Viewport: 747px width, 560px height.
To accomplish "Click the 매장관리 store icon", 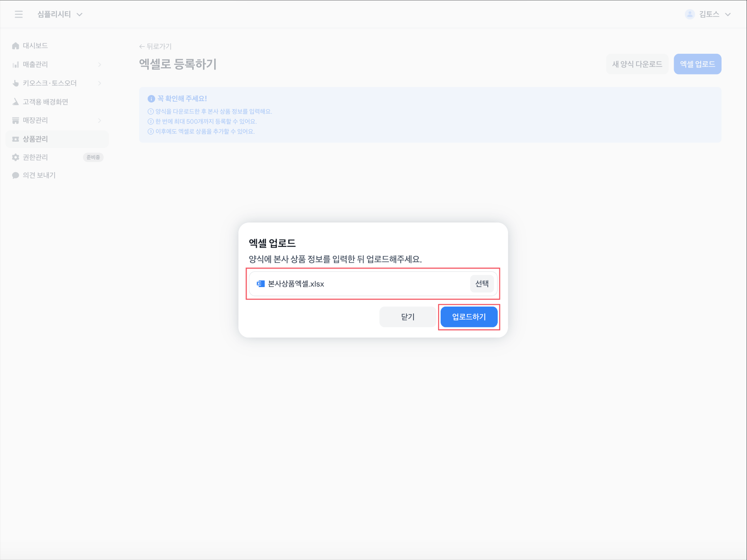I will (x=16, y=120).
